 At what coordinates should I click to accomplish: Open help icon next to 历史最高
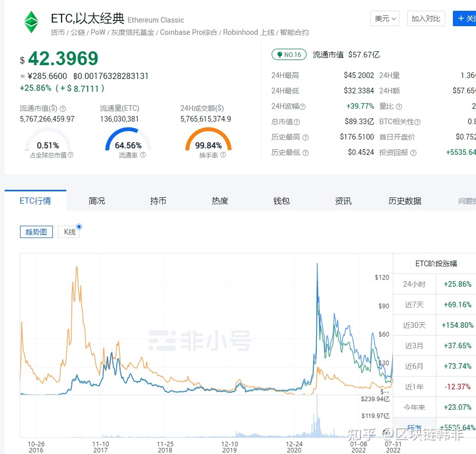(x=306, y=137)
